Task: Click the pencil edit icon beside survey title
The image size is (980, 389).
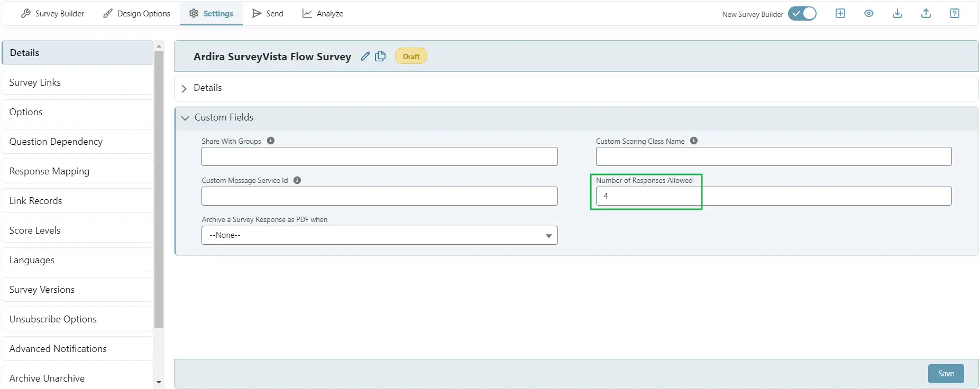Action: click(365, 56)
